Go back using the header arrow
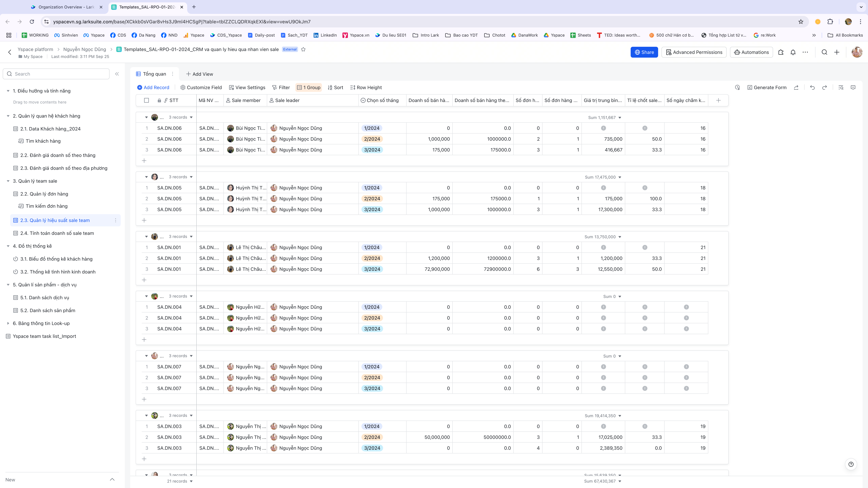 click(10, 52)
